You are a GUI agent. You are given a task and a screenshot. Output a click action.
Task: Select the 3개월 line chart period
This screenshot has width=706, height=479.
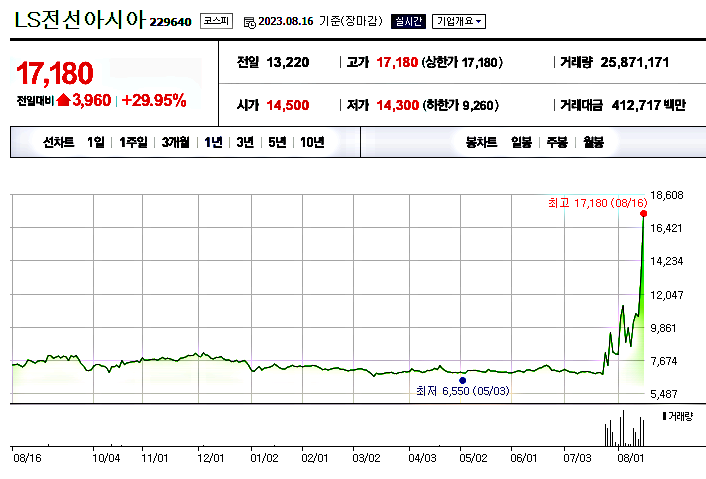pos(176,142)
